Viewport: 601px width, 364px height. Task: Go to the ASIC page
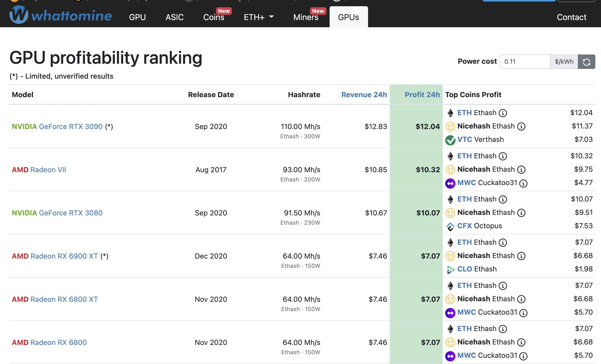(x=174, y=17)
